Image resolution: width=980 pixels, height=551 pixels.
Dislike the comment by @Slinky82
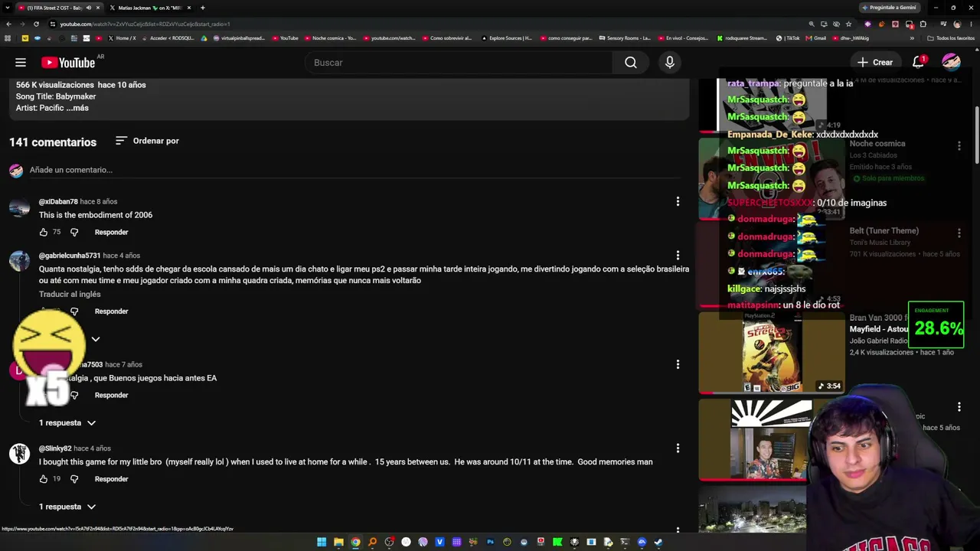pos(74,479)
